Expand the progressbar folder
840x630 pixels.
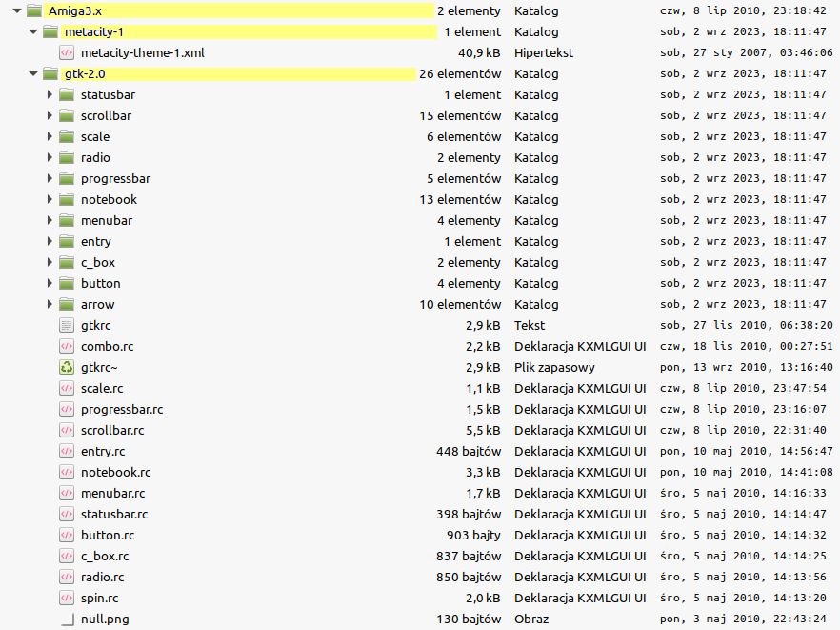point(50,178)
